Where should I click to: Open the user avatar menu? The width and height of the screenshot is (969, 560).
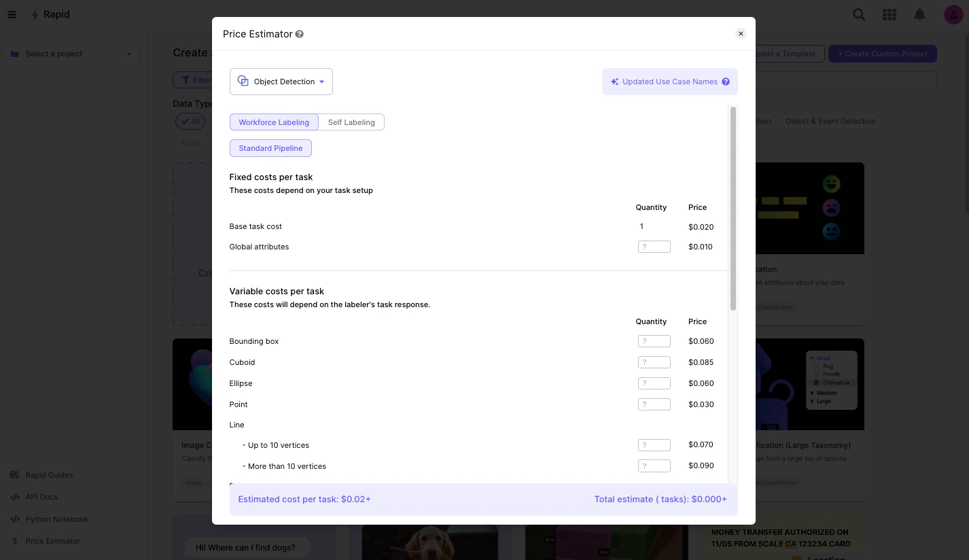[x=953, y=14]
